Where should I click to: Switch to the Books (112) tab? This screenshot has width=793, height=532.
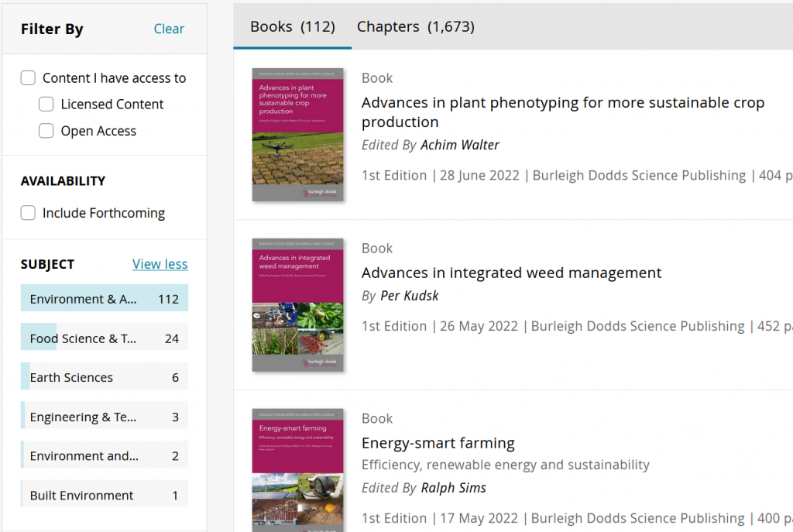[x=292, y=26]
